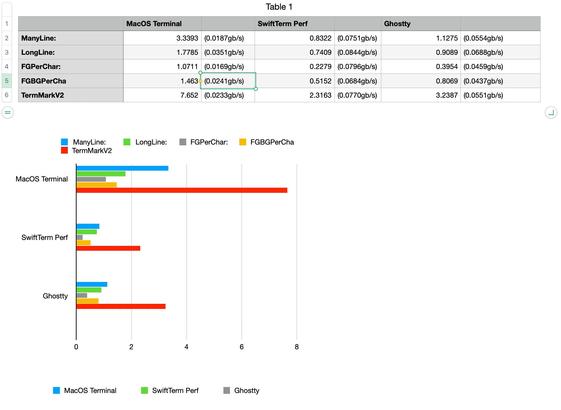Select row number 6 tab
Screen dimensions: 561x410
(x=6, y=95)
